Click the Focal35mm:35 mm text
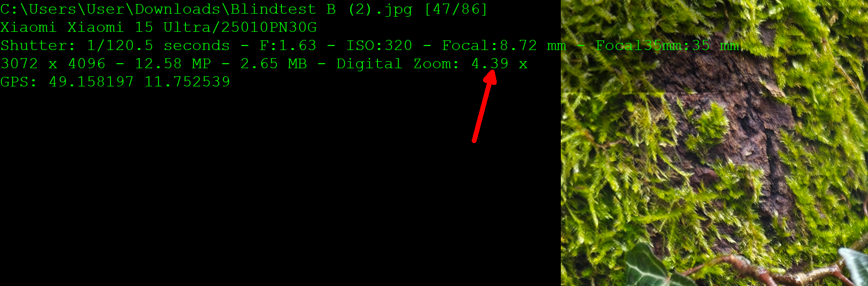This screenshot has height=286, width=868. 667,45
